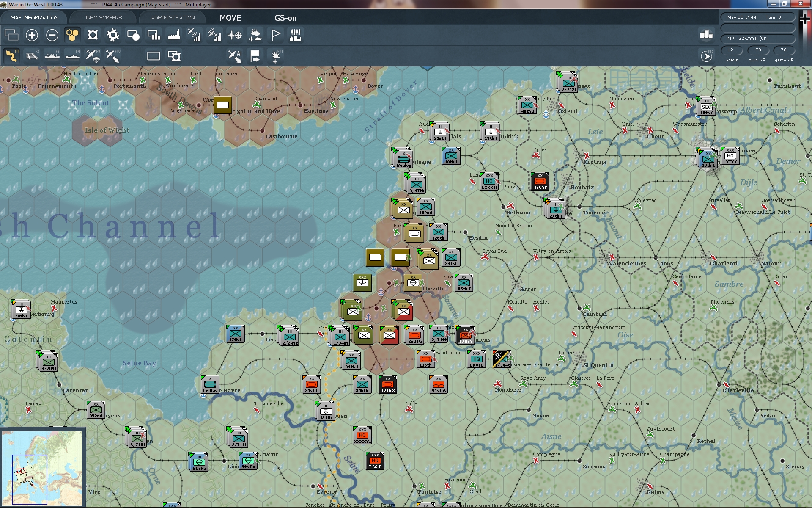Select the LXXXII corps HQ counter

coord(489,181)
